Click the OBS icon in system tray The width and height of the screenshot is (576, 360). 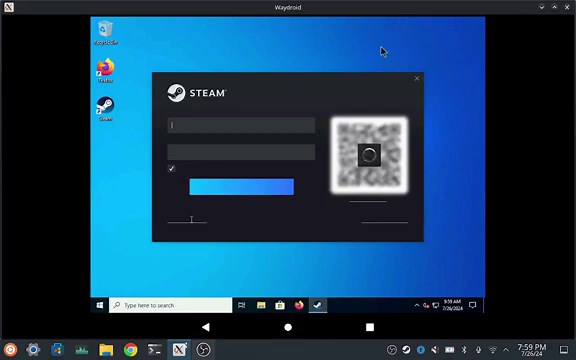(392, 350)
